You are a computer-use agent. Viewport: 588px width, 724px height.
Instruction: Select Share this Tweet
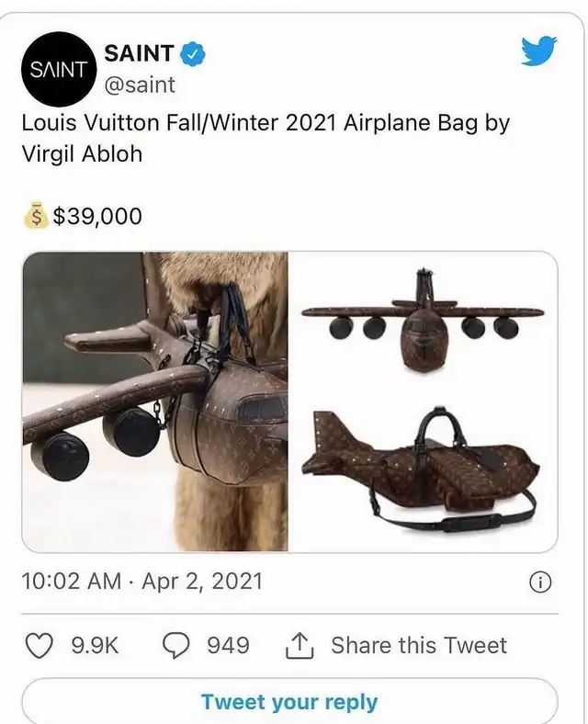[x=418, y=645]
